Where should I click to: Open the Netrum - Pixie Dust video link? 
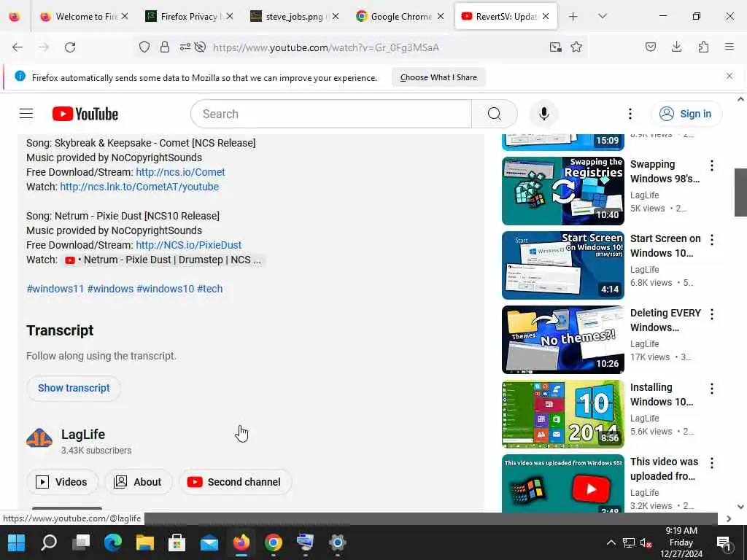pyautogui.click(x=163, y=260)
